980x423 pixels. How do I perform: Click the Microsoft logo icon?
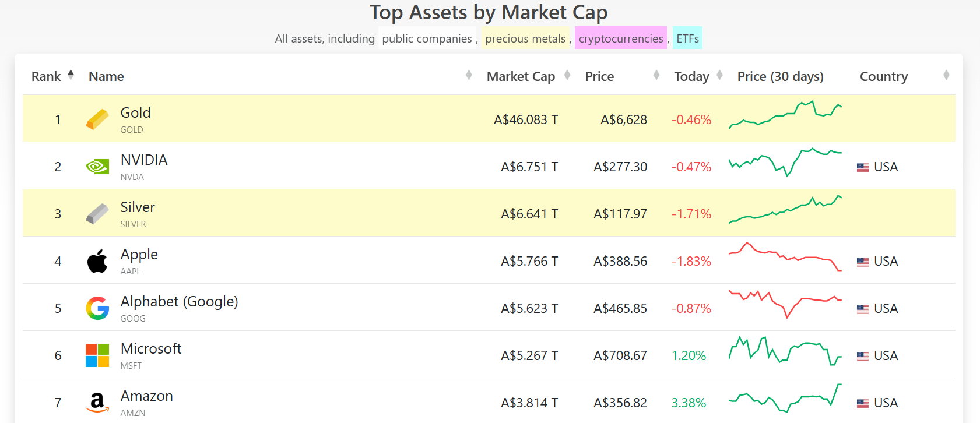97,355
